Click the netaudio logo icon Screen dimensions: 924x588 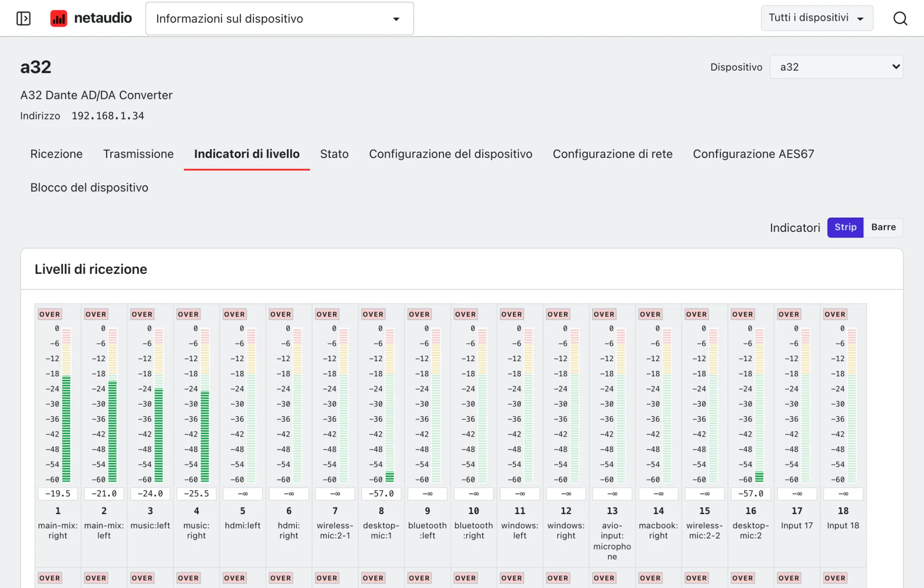[x=59, y=18]
